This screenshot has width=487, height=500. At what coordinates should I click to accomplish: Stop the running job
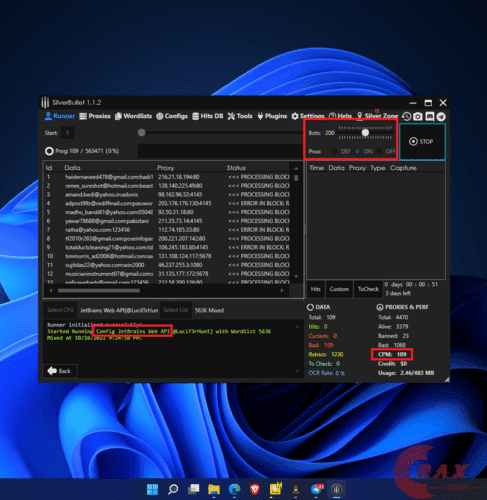pos(422,141)
